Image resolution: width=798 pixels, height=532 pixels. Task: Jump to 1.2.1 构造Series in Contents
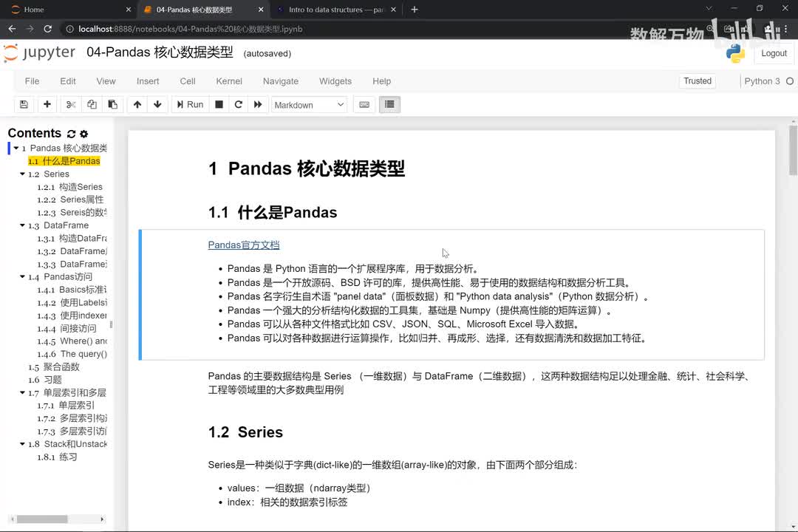click(x=69, y=187)
